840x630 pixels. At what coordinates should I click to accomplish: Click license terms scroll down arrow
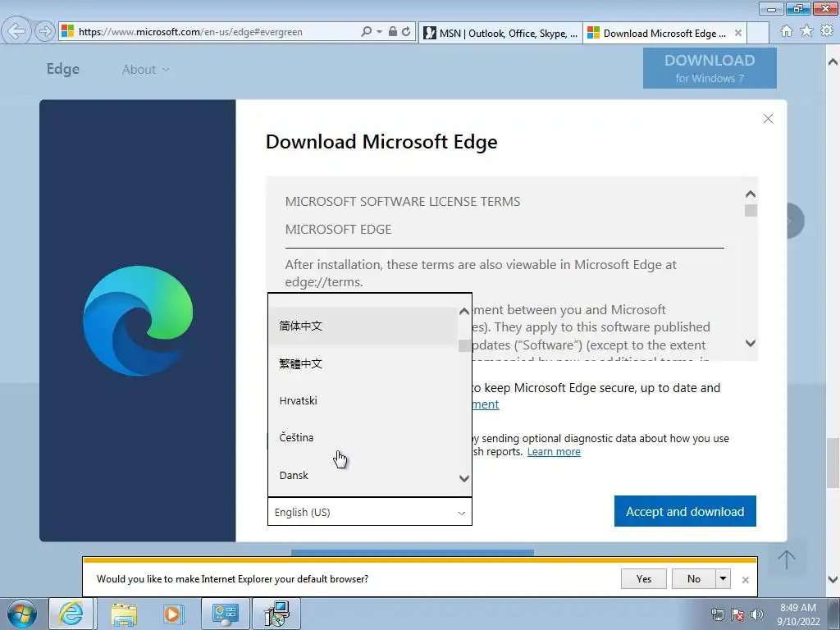[751, 343]
